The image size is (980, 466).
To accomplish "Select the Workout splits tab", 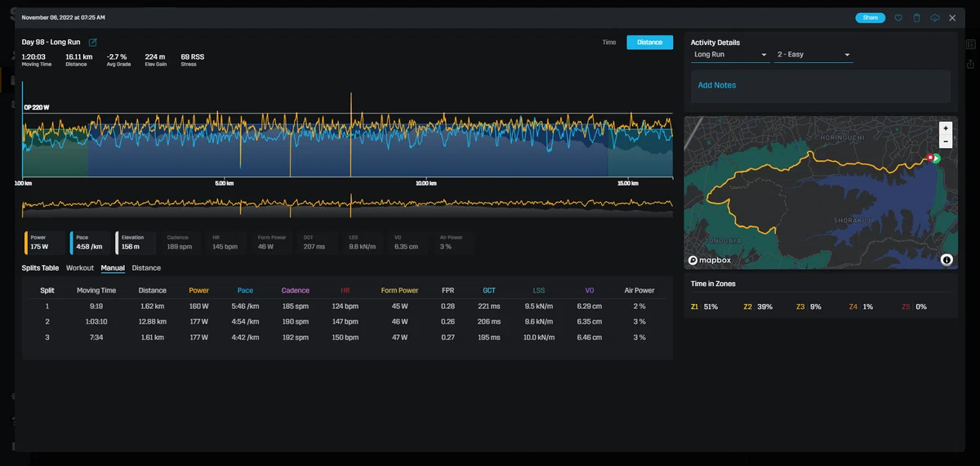I will [x=80, y=268].
